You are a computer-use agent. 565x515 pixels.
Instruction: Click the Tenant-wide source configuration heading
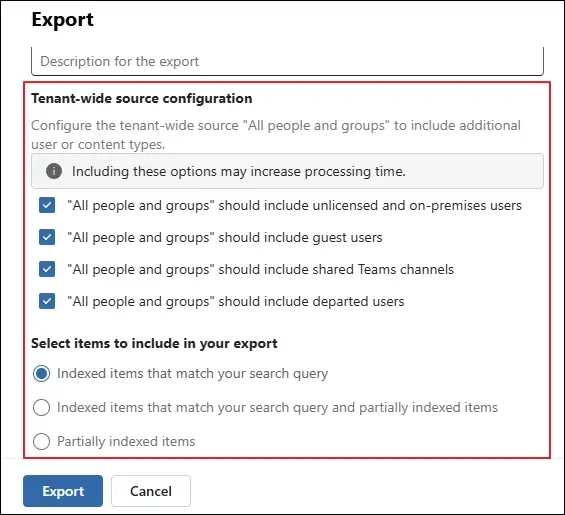(x=142, y=98)
